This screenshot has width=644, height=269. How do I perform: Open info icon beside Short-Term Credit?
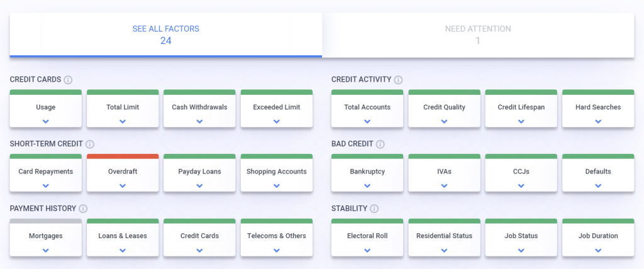pos(90,144)
